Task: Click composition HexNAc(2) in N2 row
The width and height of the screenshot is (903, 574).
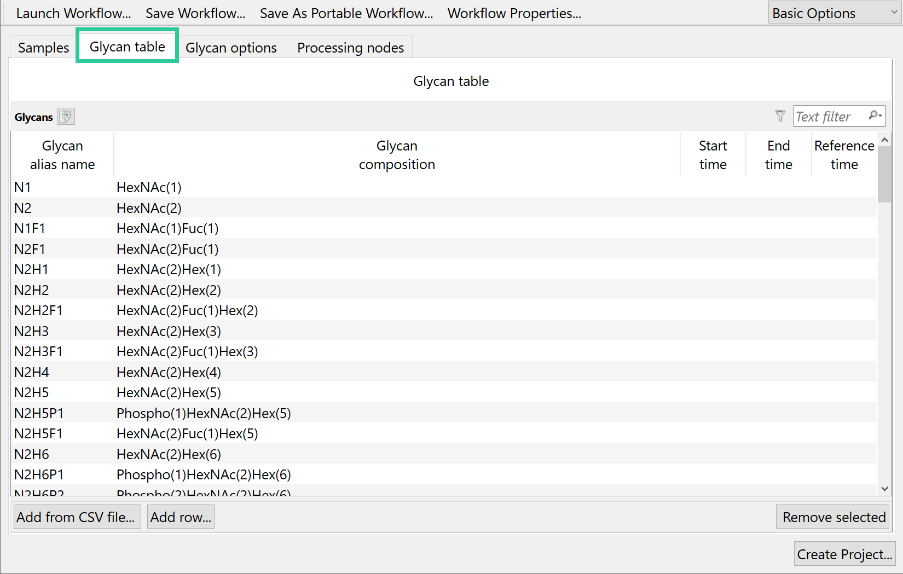Action: coord(149,208)
